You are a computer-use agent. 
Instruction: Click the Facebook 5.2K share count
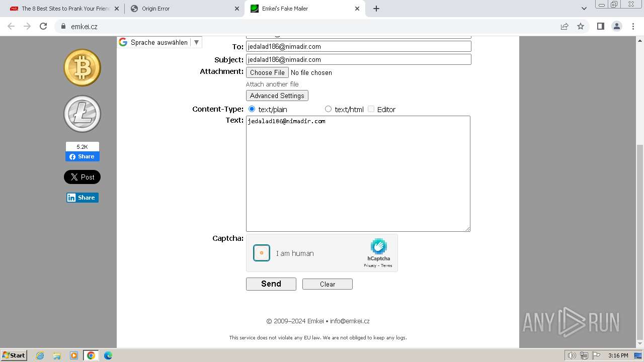click(x=82, y=147)
